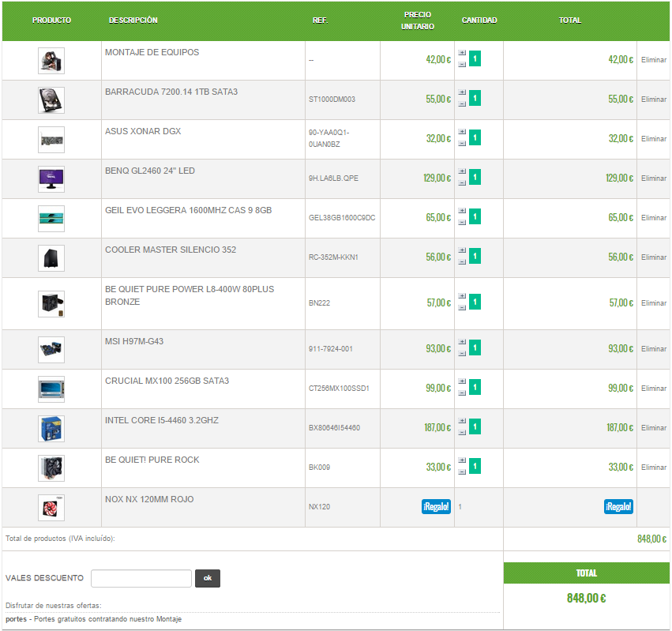Open the Barracuda hard drive thumbnail
This screenshot has height=631, width=672.
point(51,100)
